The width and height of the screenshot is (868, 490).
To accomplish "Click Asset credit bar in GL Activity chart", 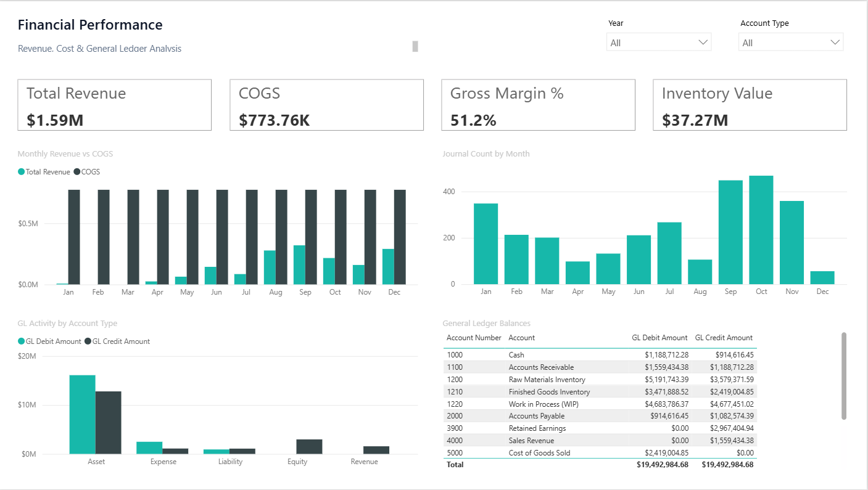I will [108, 423].
